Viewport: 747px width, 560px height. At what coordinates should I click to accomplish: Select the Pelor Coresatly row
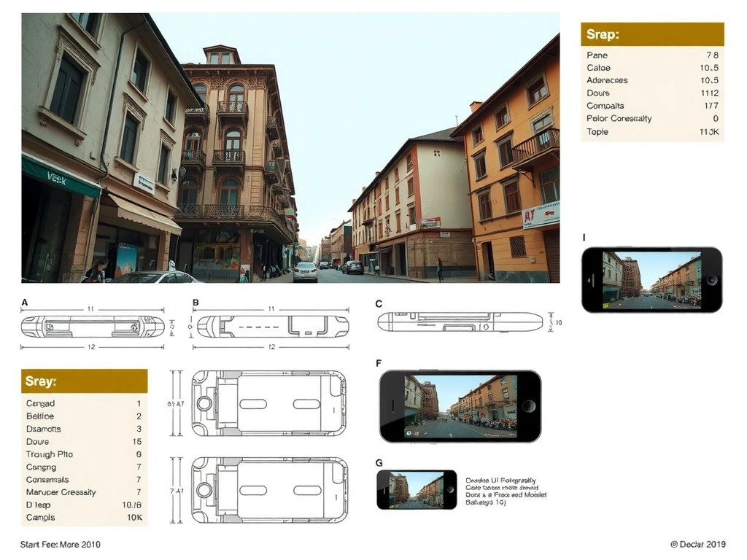652,118
